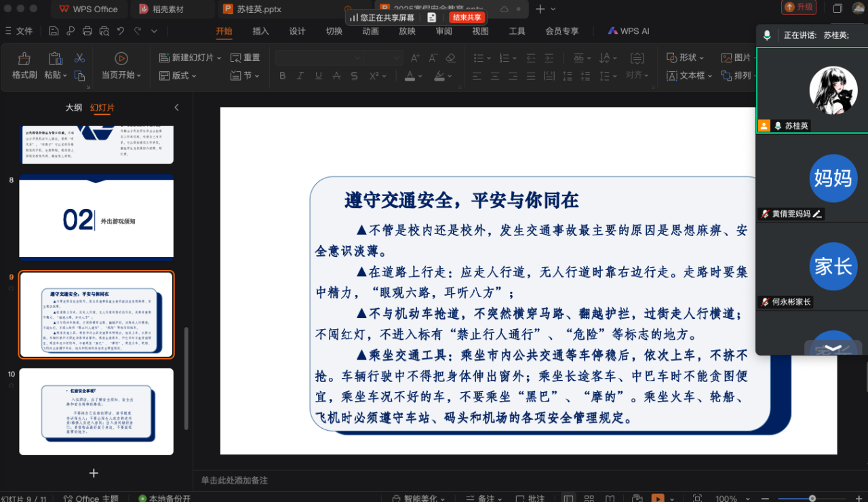The image size is (868, 502).
Task: Start slideshow from current slide (当页开始) icon
Action: tap(121, 59)
